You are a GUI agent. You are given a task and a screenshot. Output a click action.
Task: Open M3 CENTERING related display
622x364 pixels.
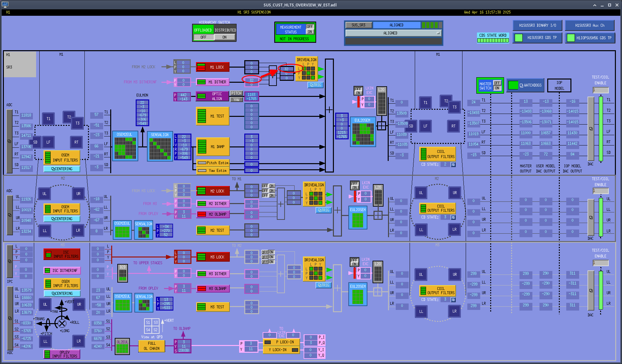click(x=62, y=294)
